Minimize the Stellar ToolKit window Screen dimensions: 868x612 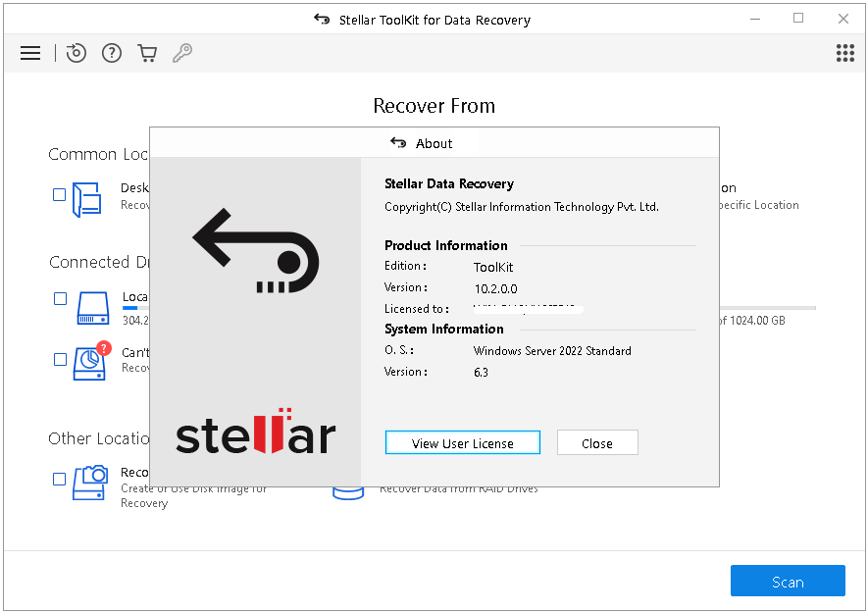point(755,19)
